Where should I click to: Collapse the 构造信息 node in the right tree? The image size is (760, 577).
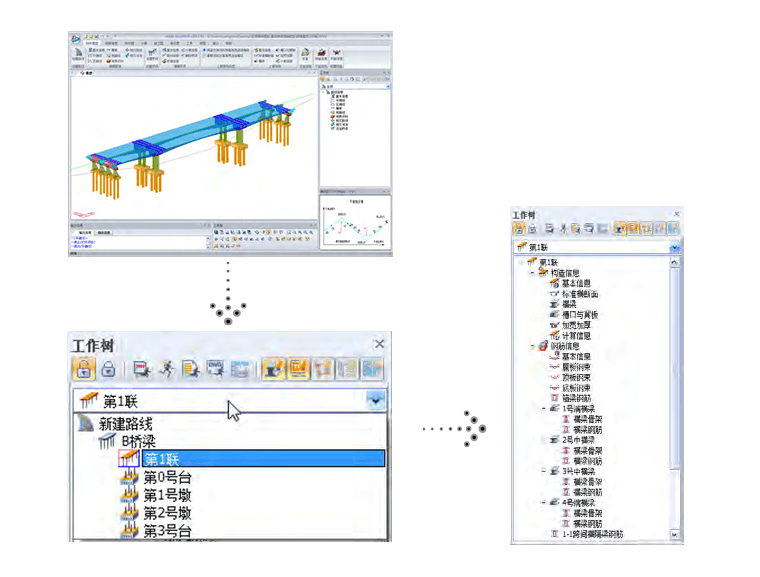[x=532, y=273]
